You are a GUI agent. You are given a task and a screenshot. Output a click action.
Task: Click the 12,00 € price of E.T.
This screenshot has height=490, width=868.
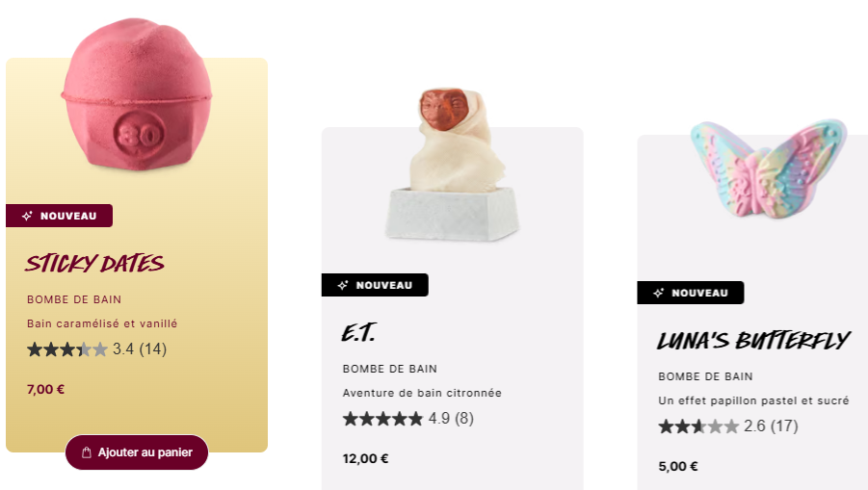click(365, 459)
